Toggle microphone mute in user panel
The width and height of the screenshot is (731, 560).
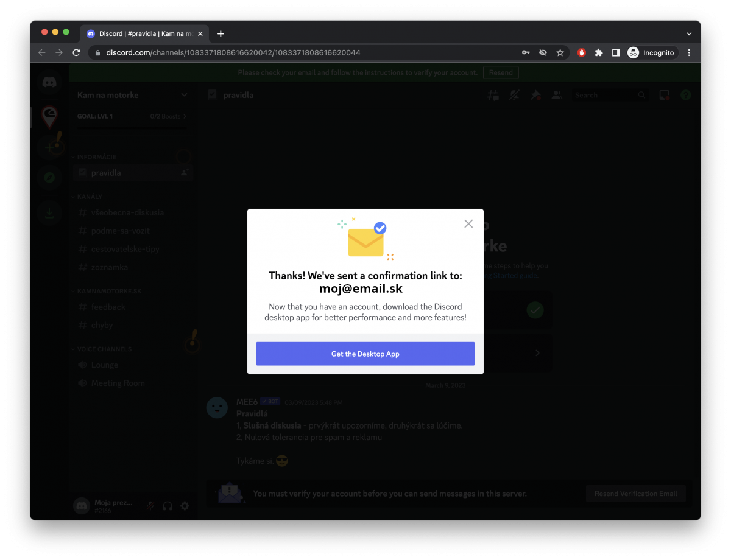coord(150,506)
